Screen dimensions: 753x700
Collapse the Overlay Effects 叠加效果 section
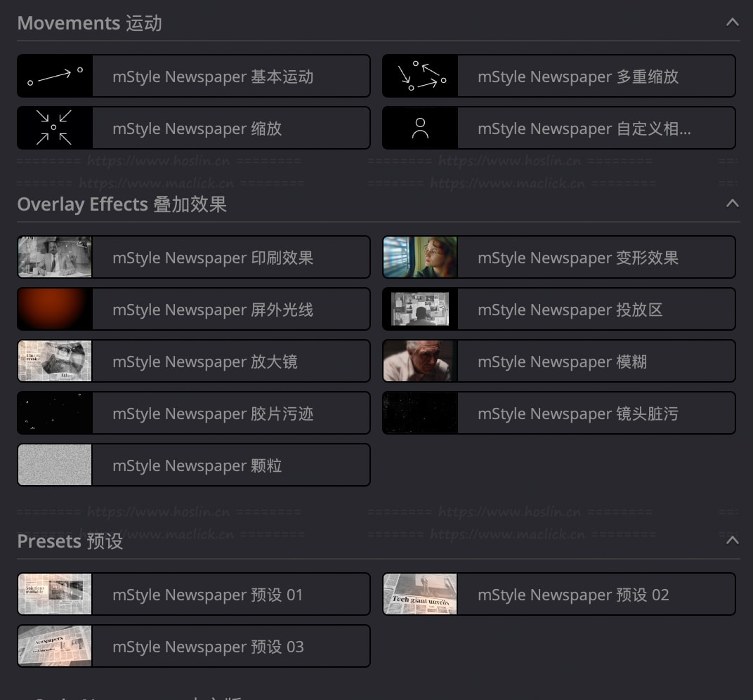(x=733, y=204)
